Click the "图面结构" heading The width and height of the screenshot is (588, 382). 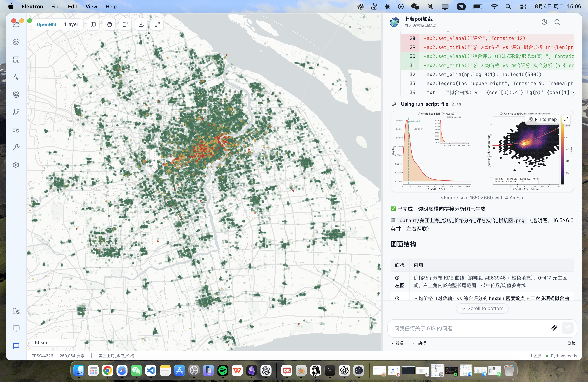click(x=403, y=244)
